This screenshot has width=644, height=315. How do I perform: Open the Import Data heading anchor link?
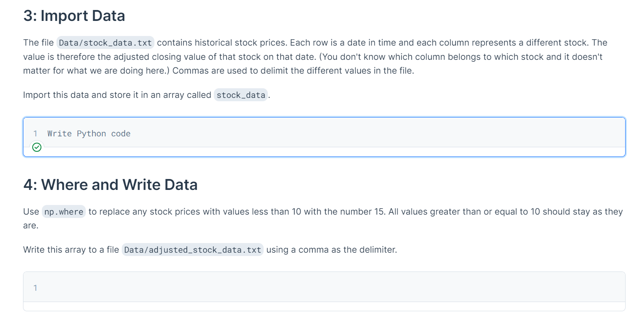click(x=74, y=15)
